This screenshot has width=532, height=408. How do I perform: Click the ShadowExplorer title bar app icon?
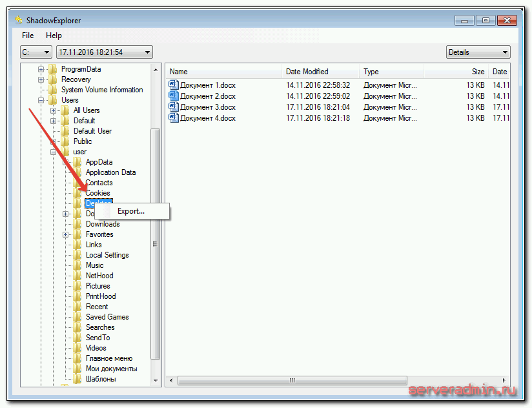[x=19, y=20]
